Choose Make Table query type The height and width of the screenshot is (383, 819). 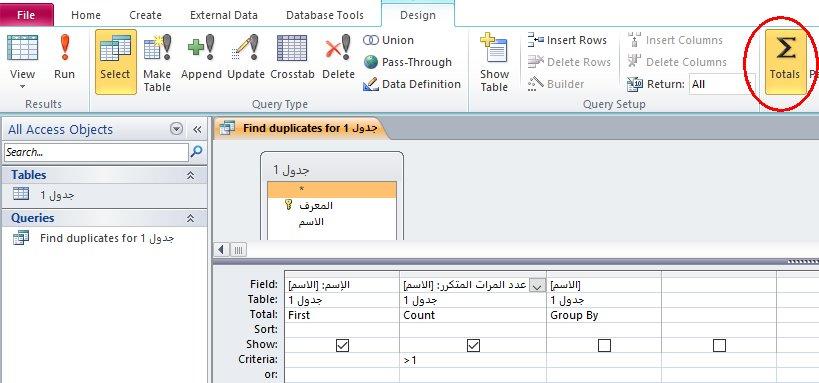[157, 61]
